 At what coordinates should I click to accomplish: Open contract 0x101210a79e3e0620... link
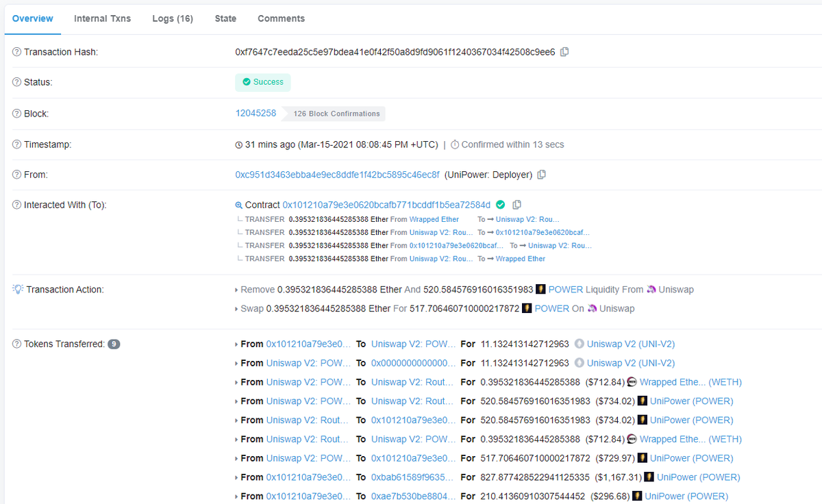point(386,205)
